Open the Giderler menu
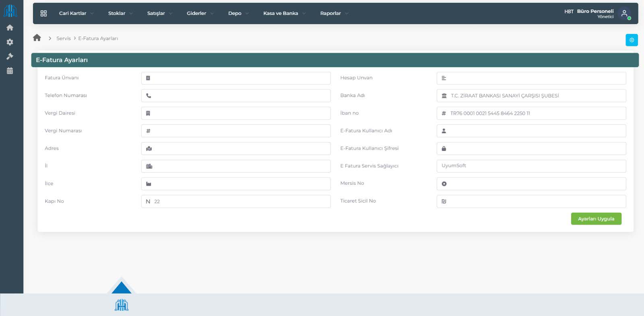The image size is (644, 316). (200, 13)
